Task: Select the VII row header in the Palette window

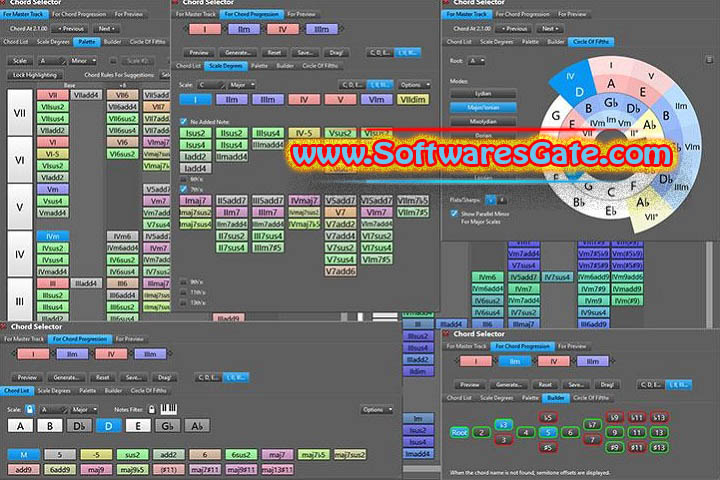Action: [x=20, y=113]
